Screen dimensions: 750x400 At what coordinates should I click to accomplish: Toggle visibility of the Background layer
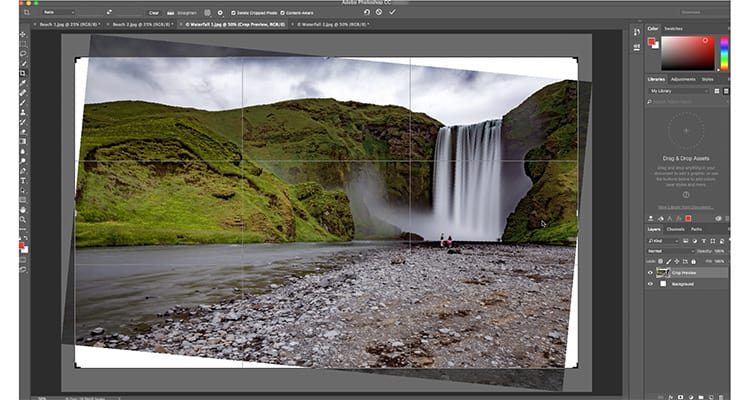point(651,285)
